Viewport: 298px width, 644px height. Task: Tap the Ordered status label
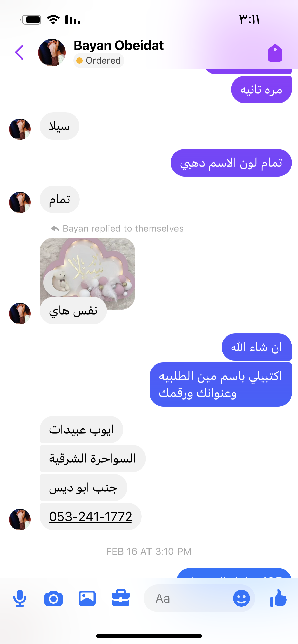coord(99,61)
